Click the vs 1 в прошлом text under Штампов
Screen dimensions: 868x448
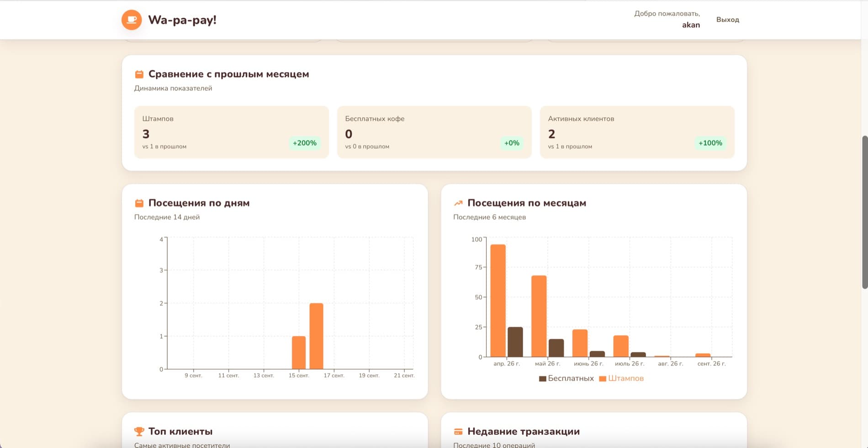pos(164,147)
